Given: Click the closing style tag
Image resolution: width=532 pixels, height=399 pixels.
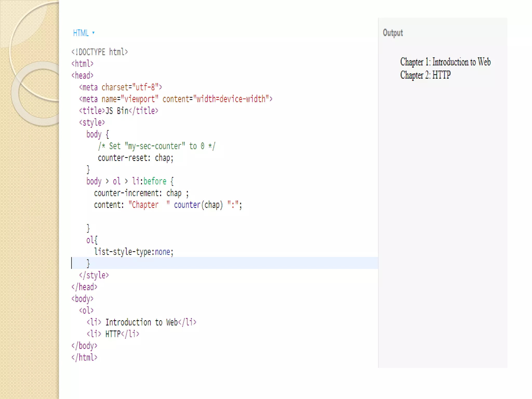Looking at the screenshot, I should 94,275.
